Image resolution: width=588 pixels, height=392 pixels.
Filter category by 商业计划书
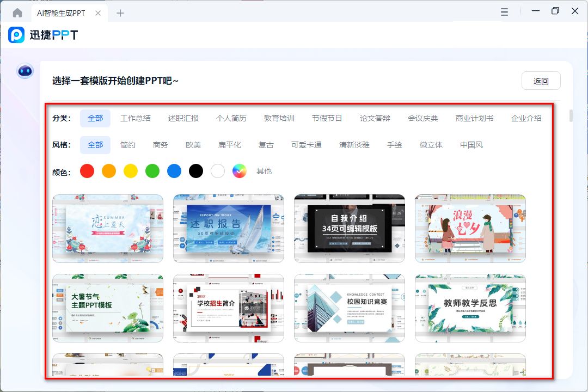pyautogui.click(x=474, y=118)
